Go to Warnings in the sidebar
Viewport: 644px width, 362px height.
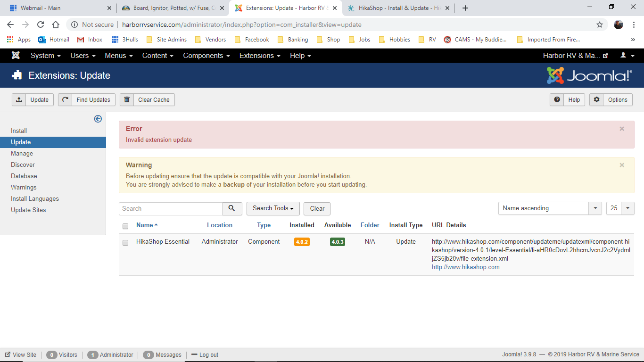(24, 187)
